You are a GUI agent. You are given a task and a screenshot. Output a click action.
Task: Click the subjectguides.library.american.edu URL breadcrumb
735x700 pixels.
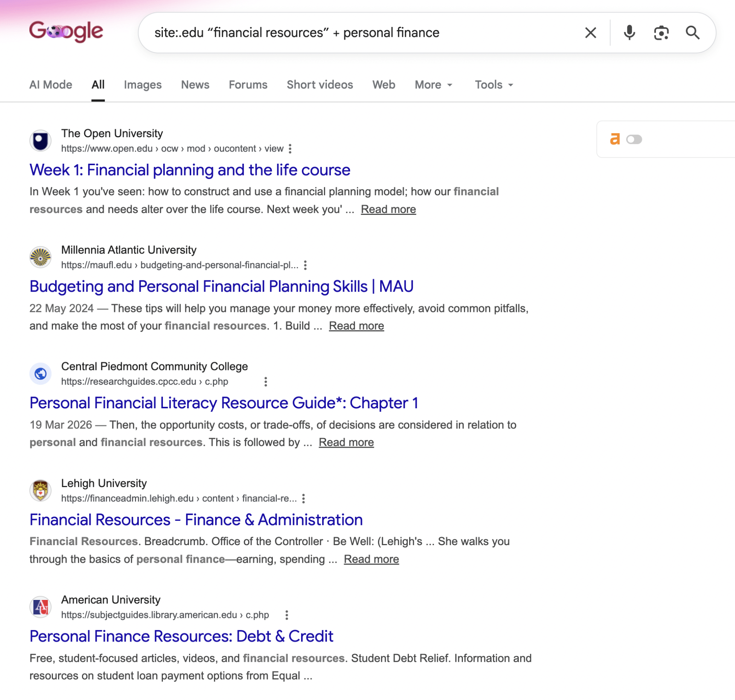click(x=165, y=615)
